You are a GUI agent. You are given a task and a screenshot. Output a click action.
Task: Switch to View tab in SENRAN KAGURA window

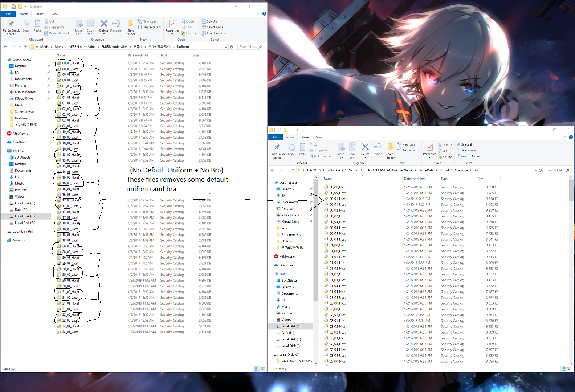tap(319, 137)
